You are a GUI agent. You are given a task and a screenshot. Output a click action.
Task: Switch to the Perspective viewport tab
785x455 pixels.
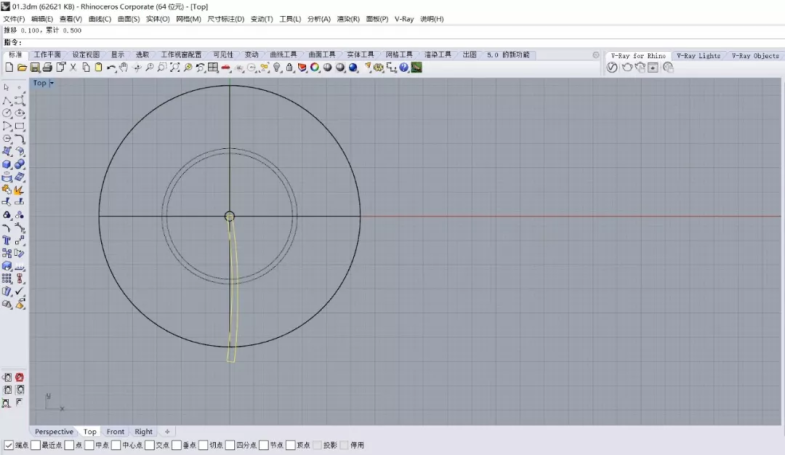(x=54, y=432)
